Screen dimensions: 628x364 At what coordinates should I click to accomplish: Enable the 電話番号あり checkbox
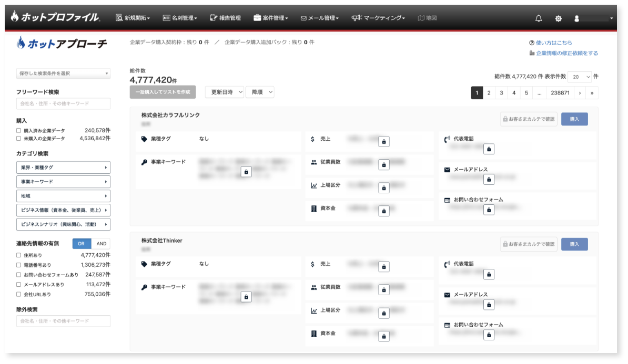[18, 265]
